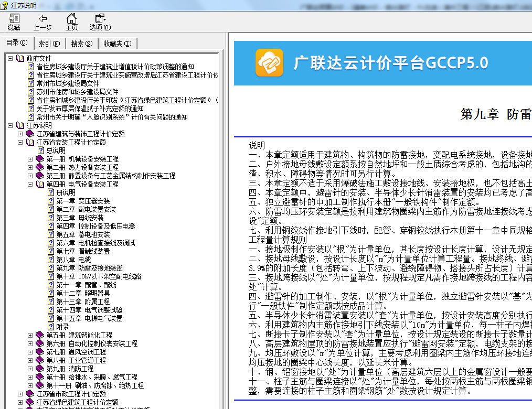Collapse 第四册 电气设备安装工程 node

30,185
